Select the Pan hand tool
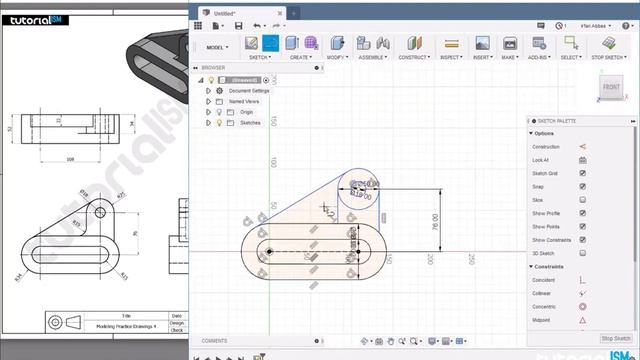640x360 pixels. click(391, 341)
